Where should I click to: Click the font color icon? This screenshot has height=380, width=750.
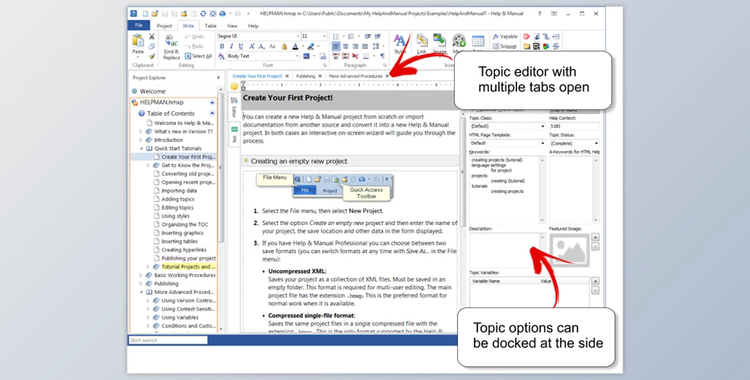[x=295, y=46]
